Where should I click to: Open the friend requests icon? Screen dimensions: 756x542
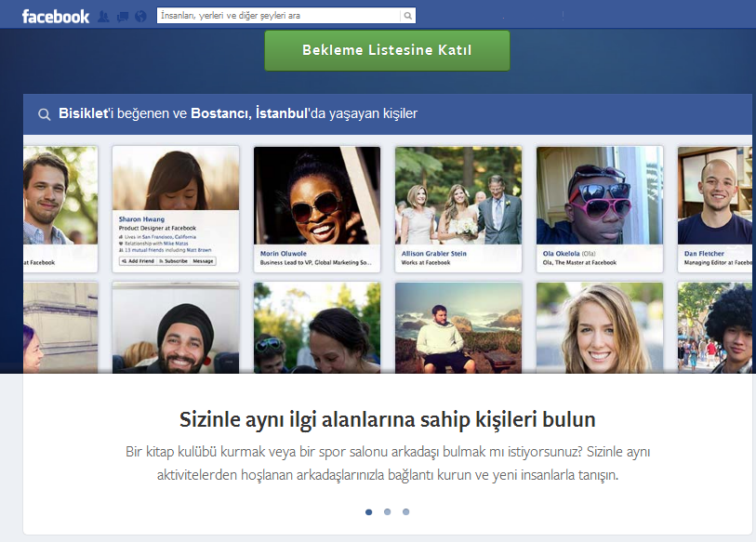(x=103, y=17)
